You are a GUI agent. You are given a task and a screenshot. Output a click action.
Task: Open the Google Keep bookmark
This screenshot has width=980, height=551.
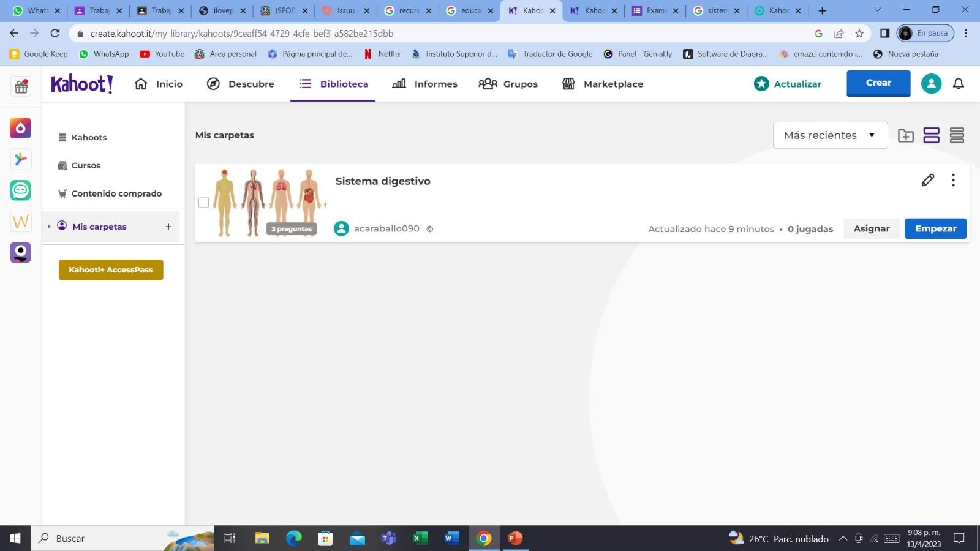point(39,54)
